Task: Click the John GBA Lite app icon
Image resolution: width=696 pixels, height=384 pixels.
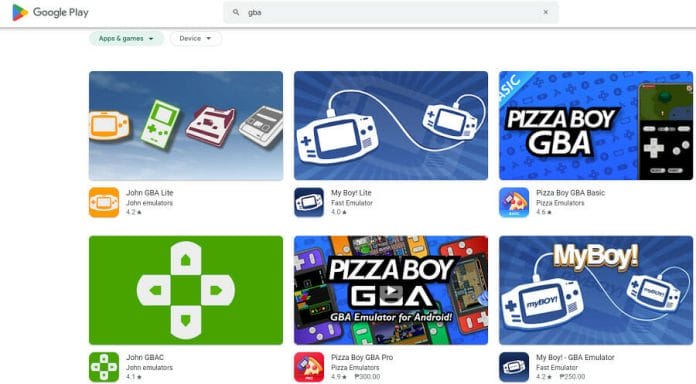Action: click(104, 202)
